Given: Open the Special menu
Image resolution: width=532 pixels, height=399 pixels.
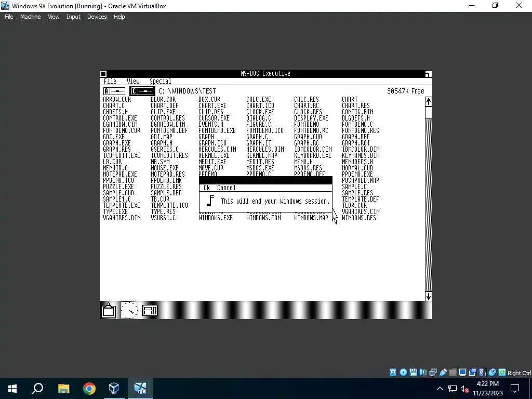Looking at the screenshot, I should point(160,81).
